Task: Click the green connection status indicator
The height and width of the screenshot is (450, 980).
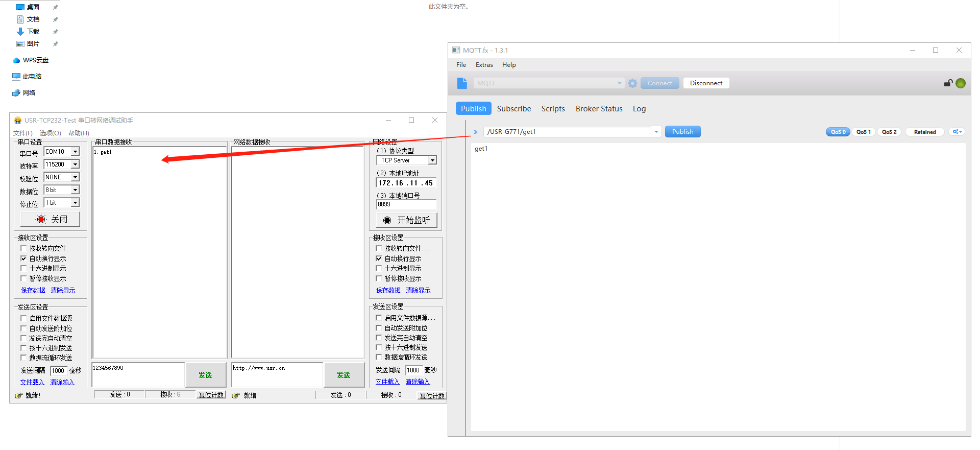Action: [961, 83]
